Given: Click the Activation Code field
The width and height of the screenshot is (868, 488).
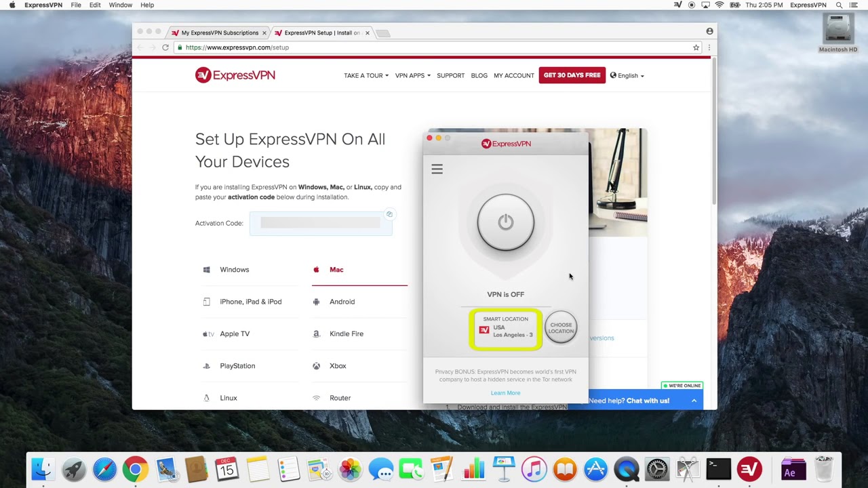Looking at the screenshot, I should click(x=321, y=223).
